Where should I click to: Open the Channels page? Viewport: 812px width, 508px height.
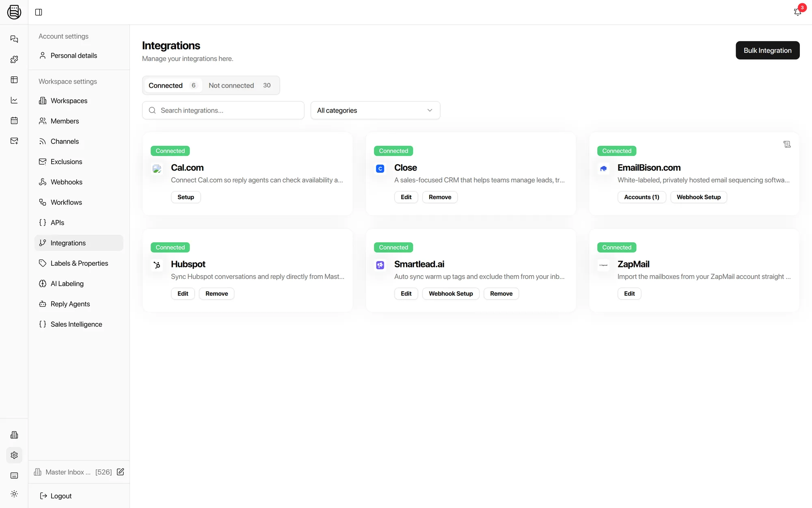pyautogui.click(x=79, y=141)
